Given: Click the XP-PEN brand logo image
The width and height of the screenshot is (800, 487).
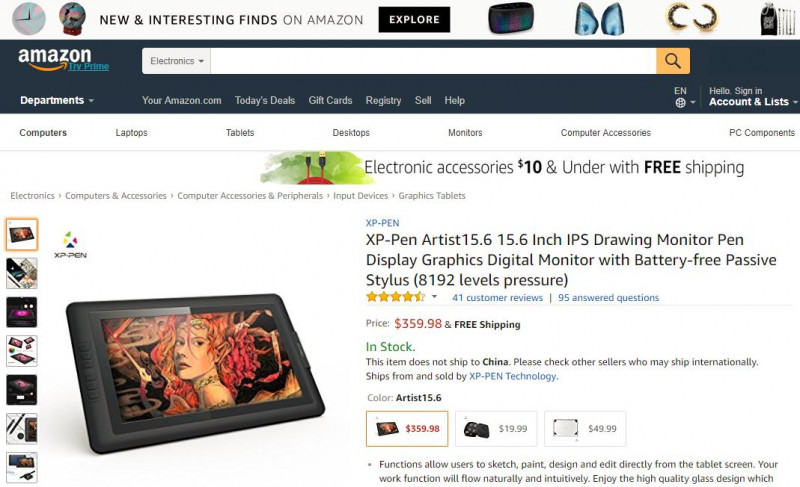Looking at the screenshot, I should 70,245.
